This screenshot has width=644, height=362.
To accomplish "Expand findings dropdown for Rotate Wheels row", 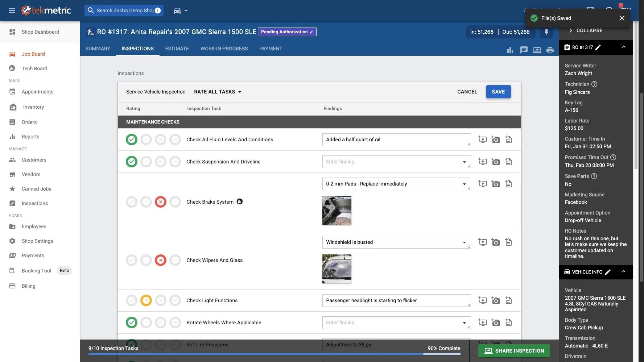I will coord(464,323).
